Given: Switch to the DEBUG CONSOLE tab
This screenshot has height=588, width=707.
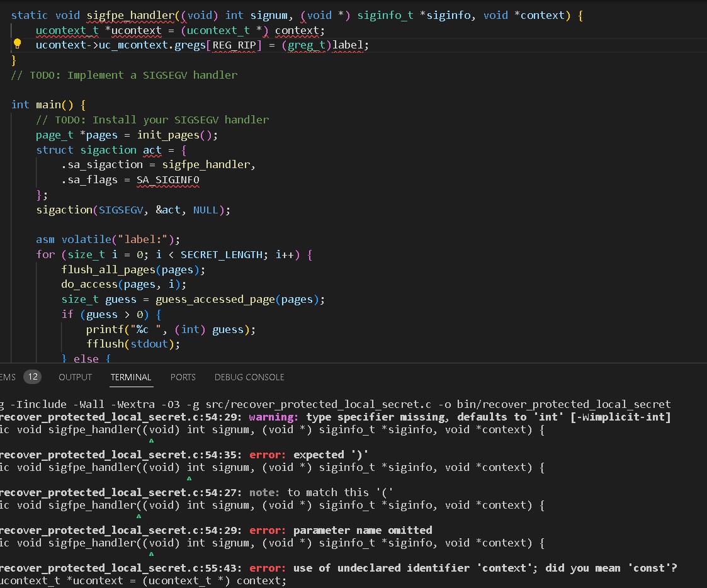Looking at the screenshot, I should (249, 377).
